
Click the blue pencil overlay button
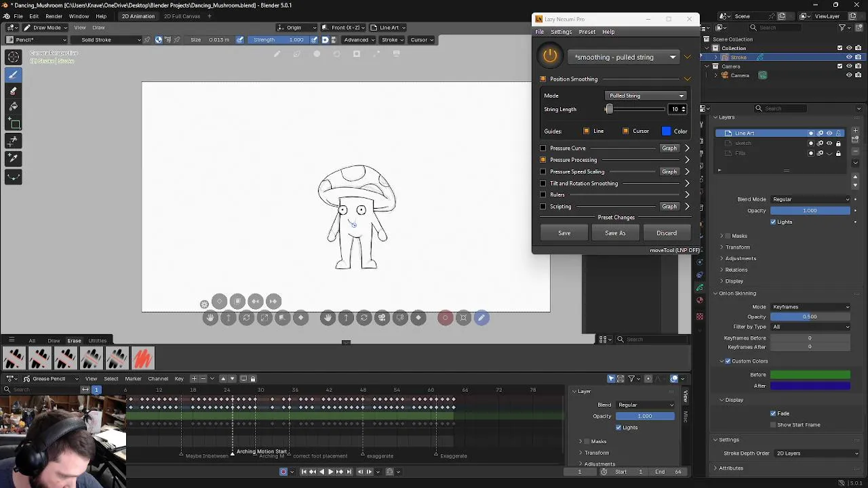coord(481,317)
